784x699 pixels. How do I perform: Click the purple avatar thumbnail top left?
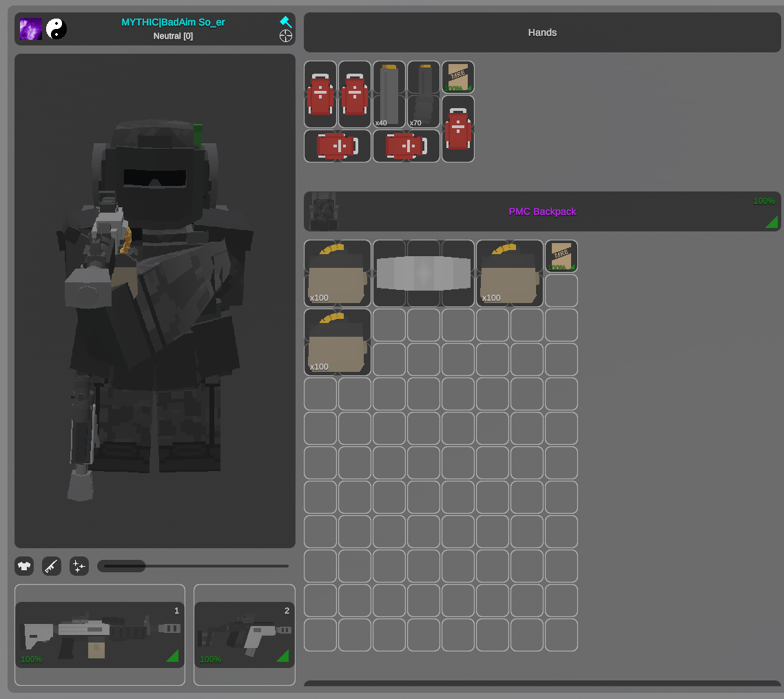30,28
